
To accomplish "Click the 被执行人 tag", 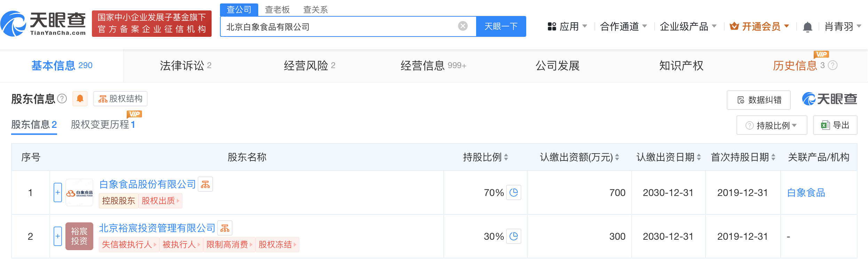I will coord(181,245).
